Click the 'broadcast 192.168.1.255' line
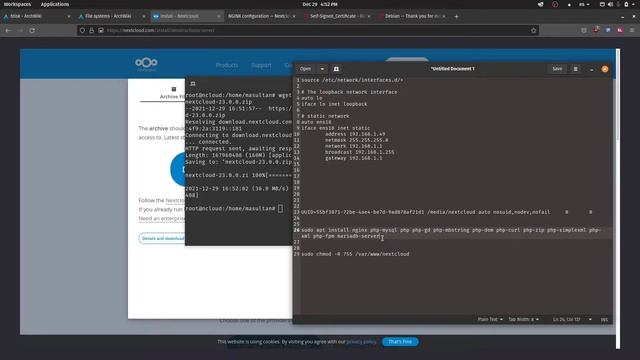Viewport: 640px width, 360px height. pyautogui.click(x=360, y=152)
